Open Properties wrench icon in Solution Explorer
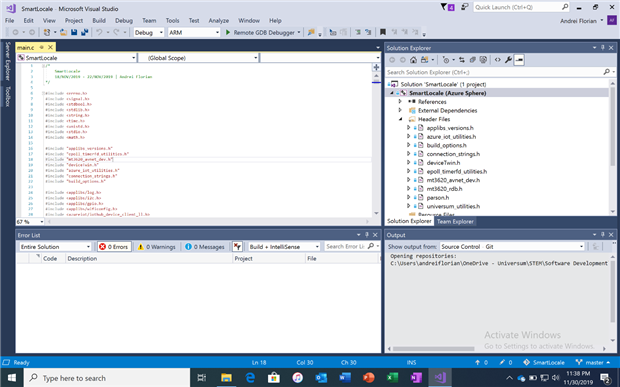 [508, 60]
